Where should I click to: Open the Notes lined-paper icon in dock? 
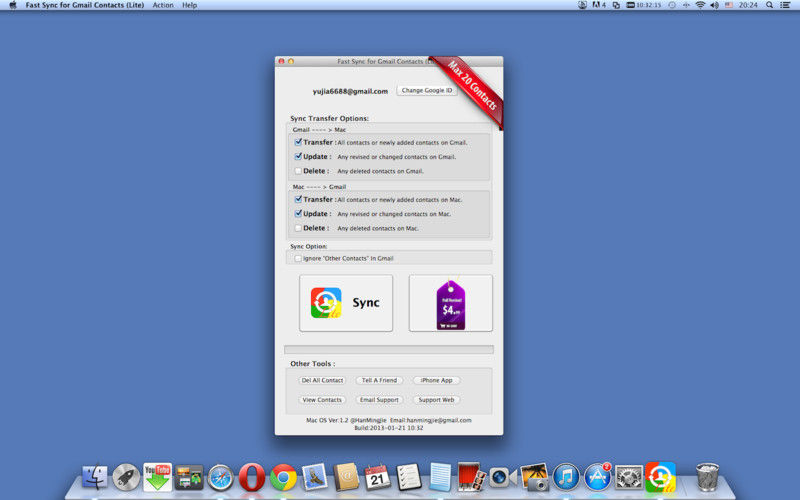(x=440, y=478)
